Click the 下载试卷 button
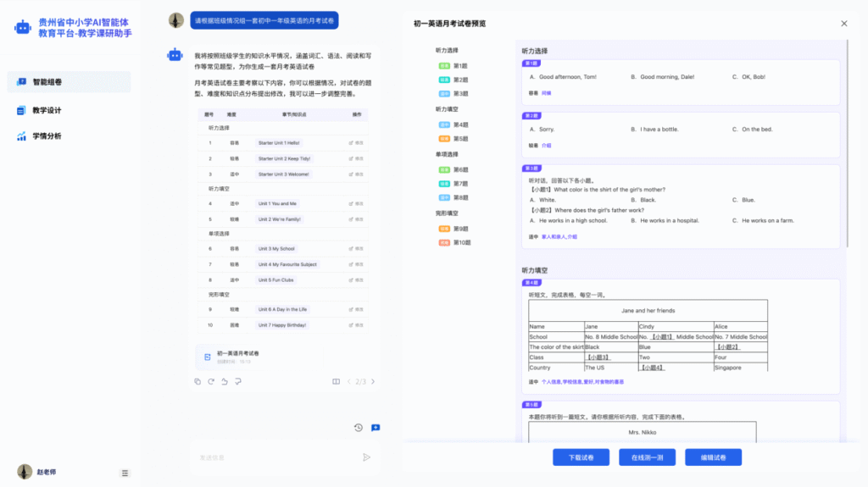 581,457
